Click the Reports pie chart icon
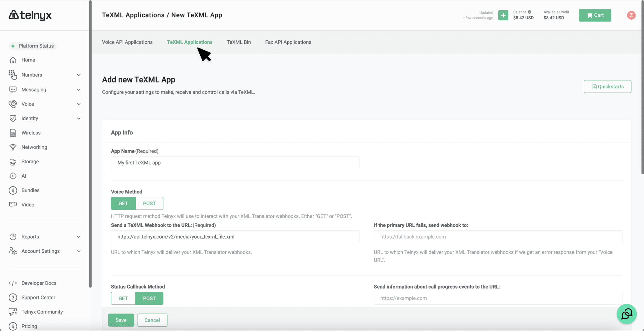The width and height of the screenshot is (644, 331). click(x=13, y=237)
